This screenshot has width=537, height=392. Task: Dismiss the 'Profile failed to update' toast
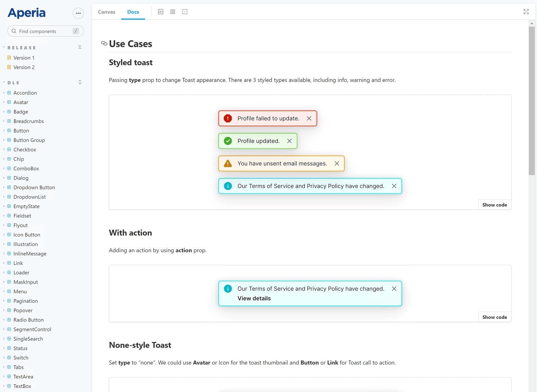click(309, 118)
